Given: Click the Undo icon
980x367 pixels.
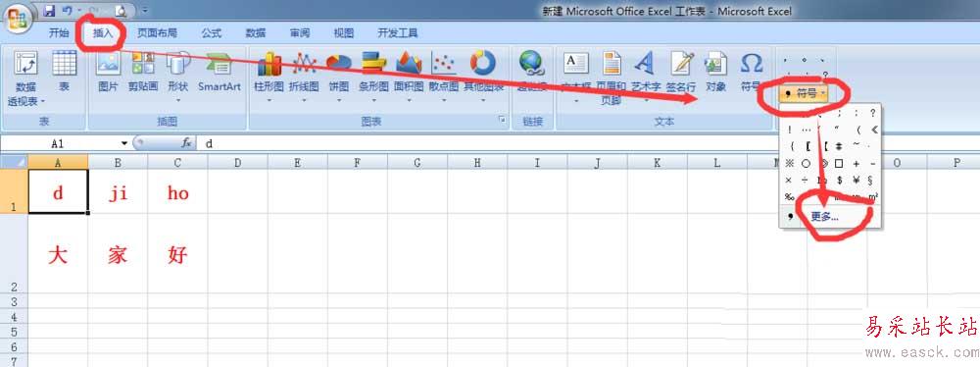Looking at the screenshot, I should (67, 11).
